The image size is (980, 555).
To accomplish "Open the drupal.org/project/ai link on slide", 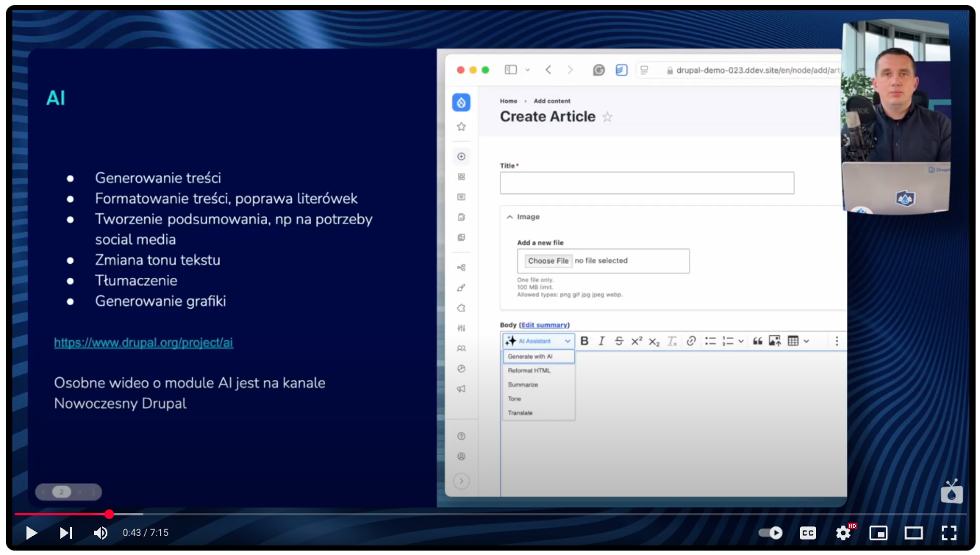I will coord(143,343).
